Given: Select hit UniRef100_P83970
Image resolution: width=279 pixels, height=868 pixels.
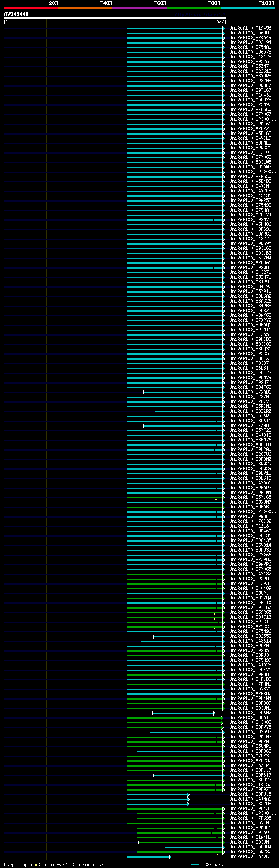Looking at the screenshot, I should (x=250, y=363).
